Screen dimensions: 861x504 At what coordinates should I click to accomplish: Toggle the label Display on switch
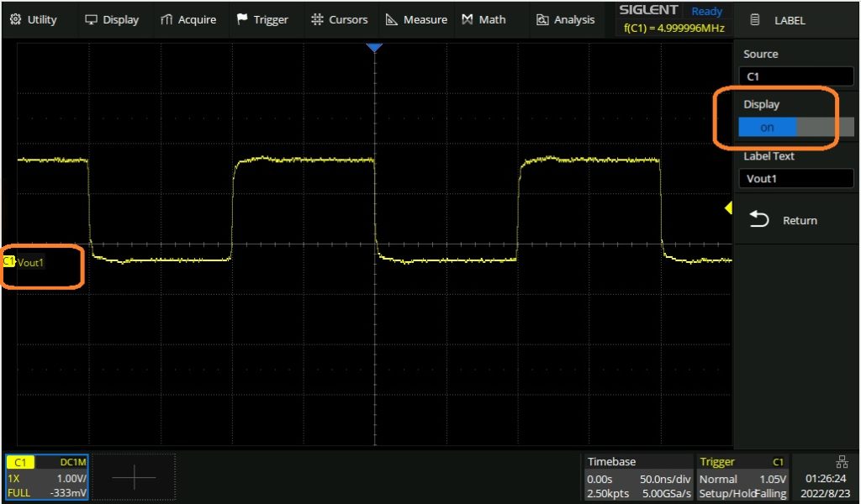coord(767,128)
